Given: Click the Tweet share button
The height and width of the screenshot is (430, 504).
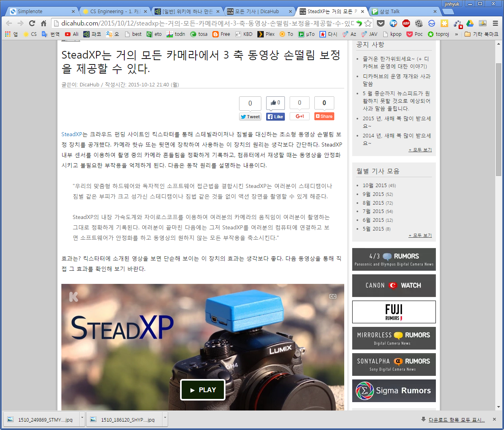Looking at the screenshot, I should 250,117.
